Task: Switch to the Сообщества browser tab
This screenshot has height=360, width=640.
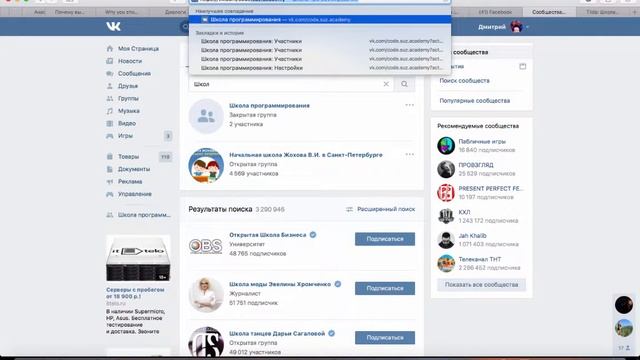Action: (x=549, y=12)
